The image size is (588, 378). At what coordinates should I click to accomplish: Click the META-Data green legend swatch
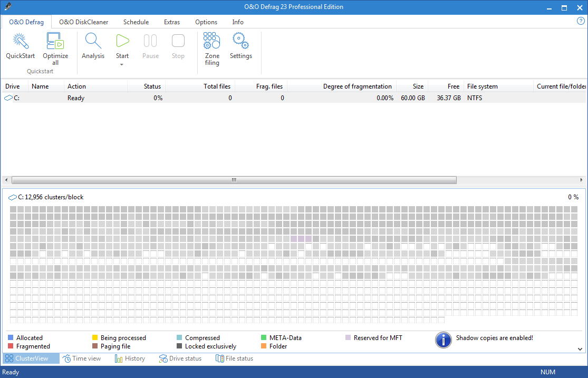coord(264,337)
